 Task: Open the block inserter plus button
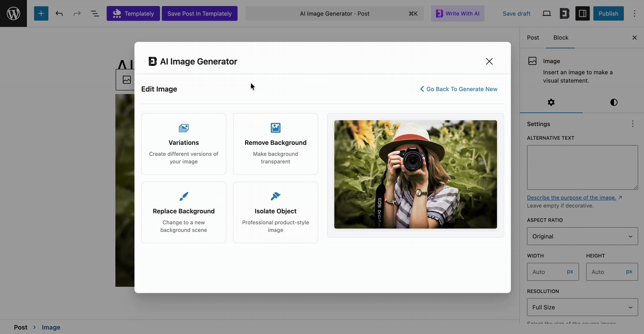pos(41,14)
